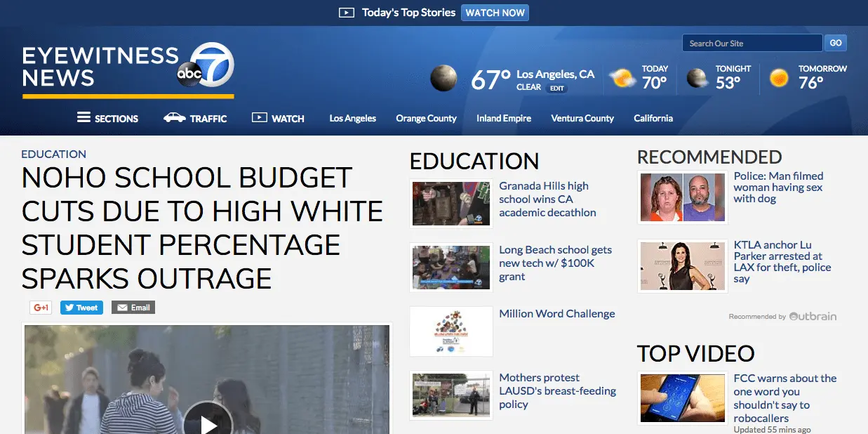This screenshot has width=868, height=434.
Task: Open the Granada Hills academic decathlon story
Action: point(547,199)
